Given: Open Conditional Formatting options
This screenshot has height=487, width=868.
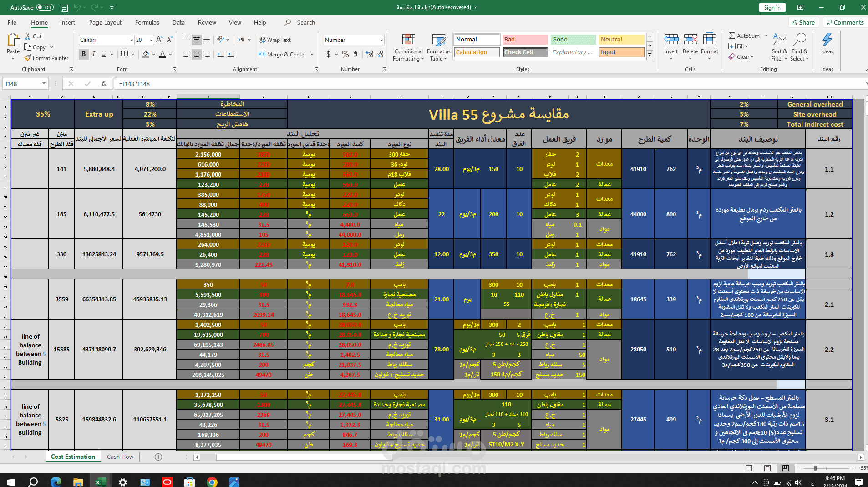Looking at the screenshot, I should 408,47.
